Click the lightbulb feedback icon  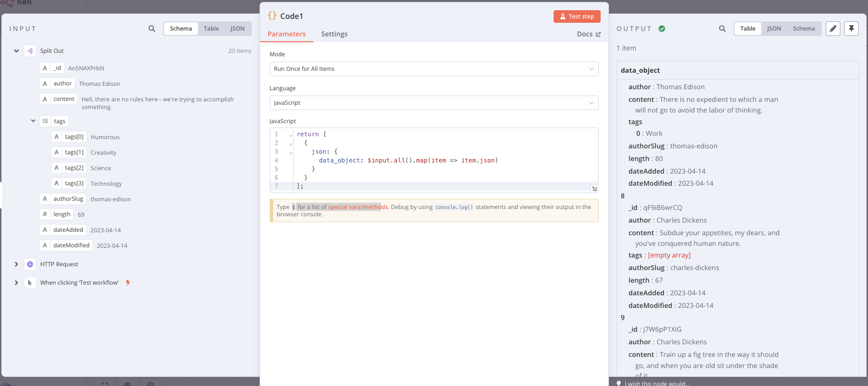(x=619, y=383)
